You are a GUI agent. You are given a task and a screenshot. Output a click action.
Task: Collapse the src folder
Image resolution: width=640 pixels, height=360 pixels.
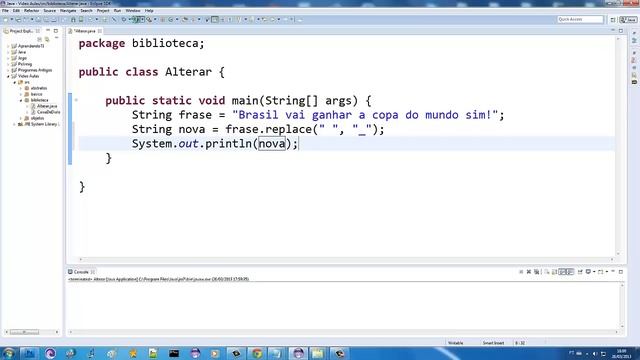pos(15,82)
